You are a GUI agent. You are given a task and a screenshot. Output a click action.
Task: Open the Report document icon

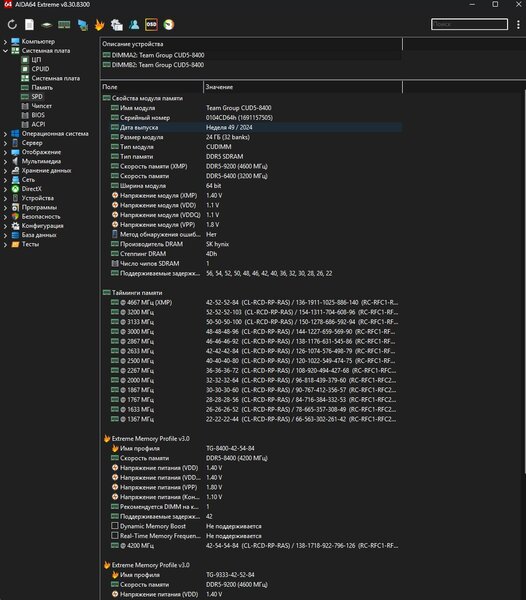click(x=29, y=25)
